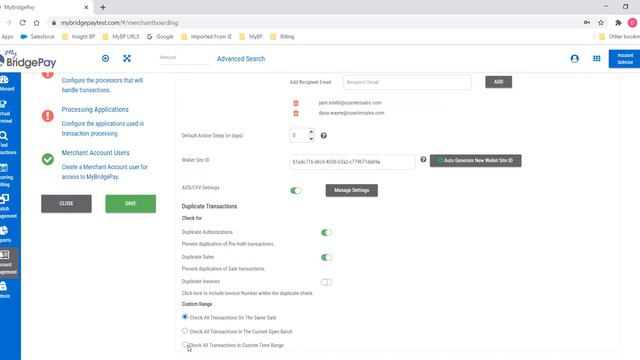Bookmark this page with star icon
Image resolution: width=640 pixels, height=360 pixels.
[x=601, y=23]
